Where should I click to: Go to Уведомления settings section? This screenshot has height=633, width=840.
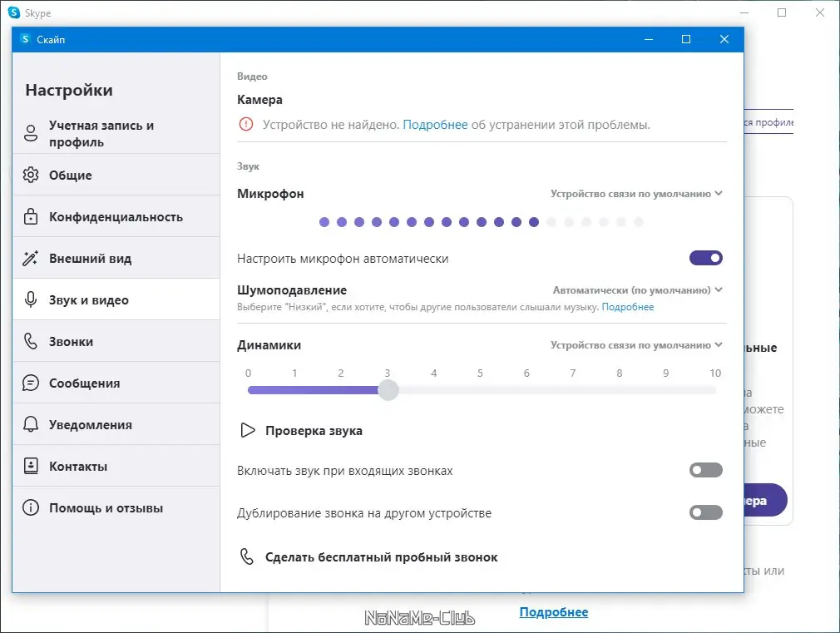116,424
